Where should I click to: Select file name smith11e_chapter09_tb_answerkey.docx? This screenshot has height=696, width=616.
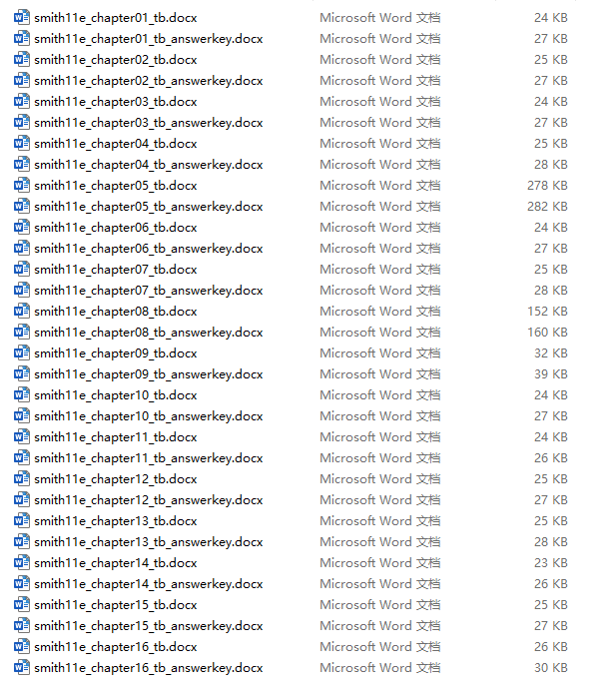[x=148, y=374]
